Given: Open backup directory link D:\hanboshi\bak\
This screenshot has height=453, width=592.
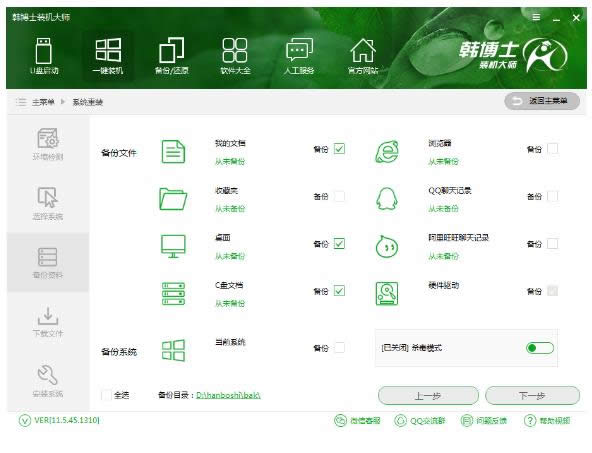Looking at the screenshot, I should (228, 395).
